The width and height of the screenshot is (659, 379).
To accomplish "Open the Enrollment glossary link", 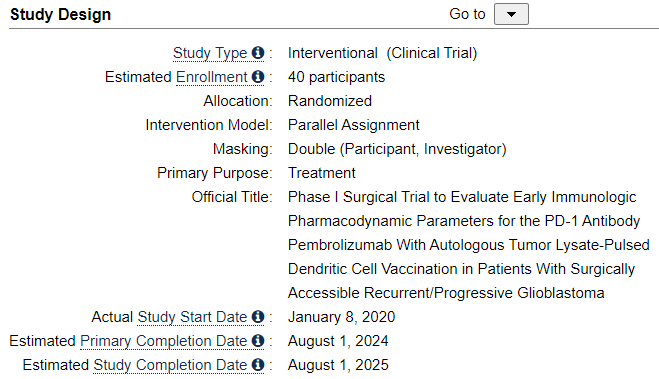I will [212, 77].
